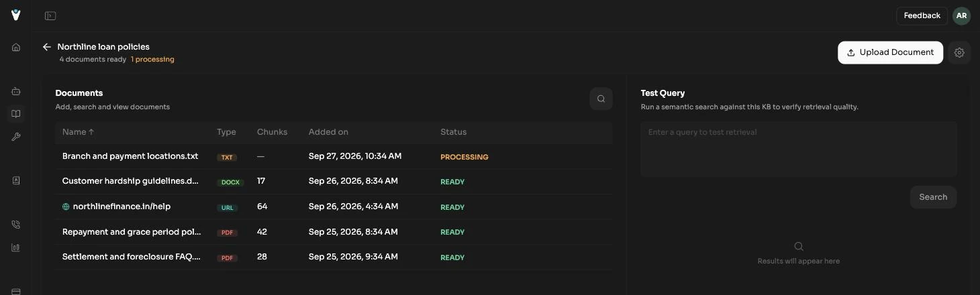Click READY status for northlinefinance.in/help
This screenshot has height=295, width=980.
point(452,207)
